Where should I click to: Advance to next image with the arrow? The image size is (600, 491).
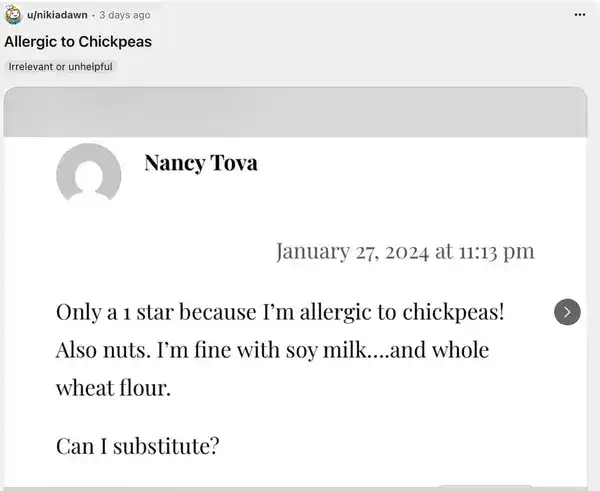tap(567, 312)
